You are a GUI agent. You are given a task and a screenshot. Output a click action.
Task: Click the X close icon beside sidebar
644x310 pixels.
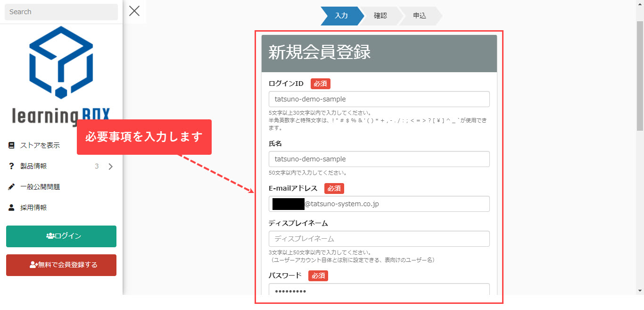pos(134,11)
